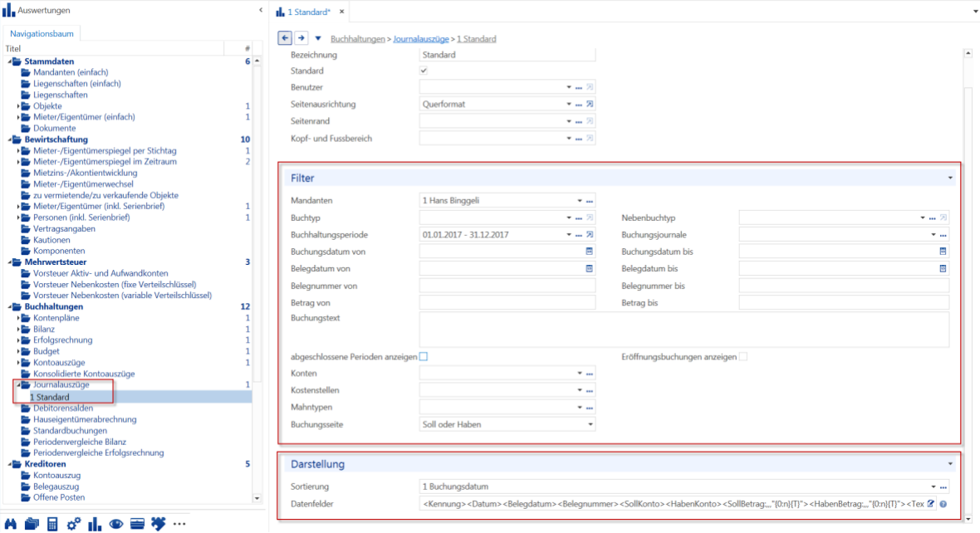Open the stacked folders icon in bottom bar
Viewport: 980px width, 533px height.
pos(32,524)
